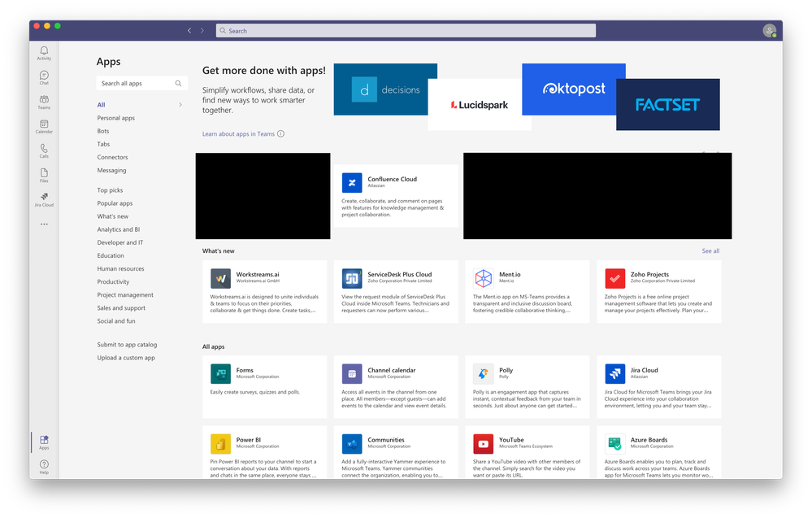Screen dimensions: 812x518
Task: Click Upload a custom app link
Action: click(126, 358)
